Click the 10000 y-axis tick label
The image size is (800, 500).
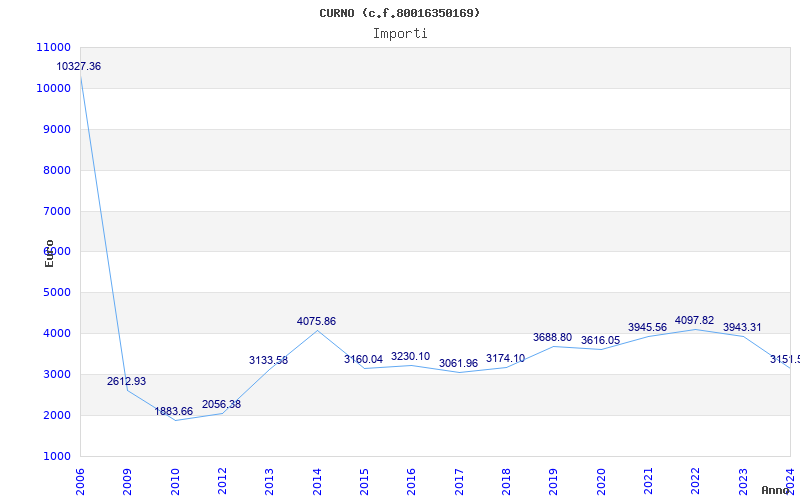[x=54, y=88]
